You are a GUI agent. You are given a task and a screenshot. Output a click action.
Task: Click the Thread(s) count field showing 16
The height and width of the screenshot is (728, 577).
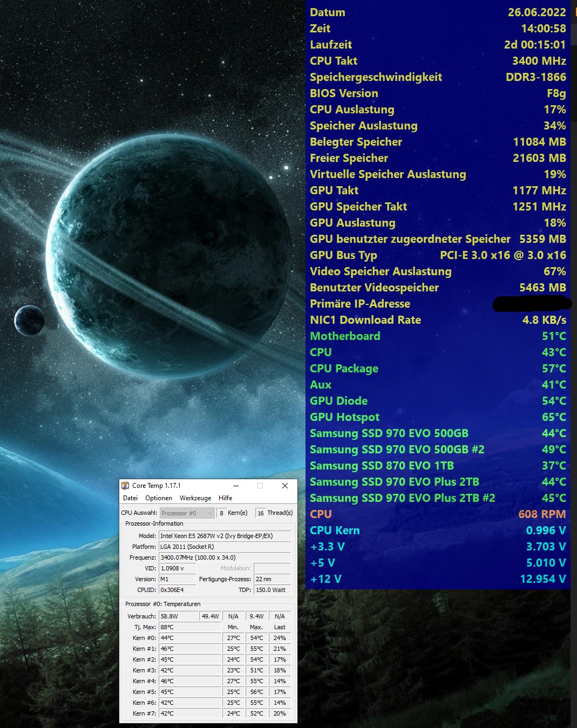tap(261, 513)
